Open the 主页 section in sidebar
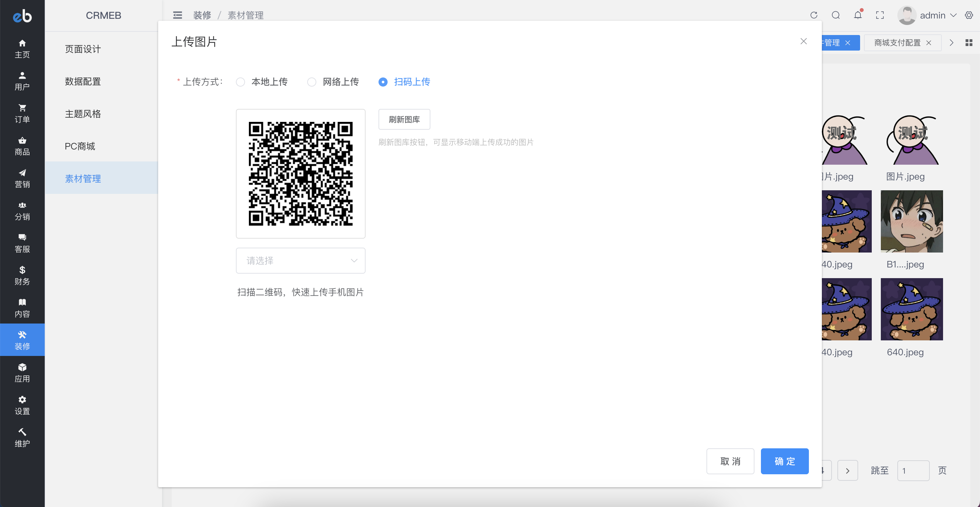This screenshot has width=980, height=507. (22, 48)
